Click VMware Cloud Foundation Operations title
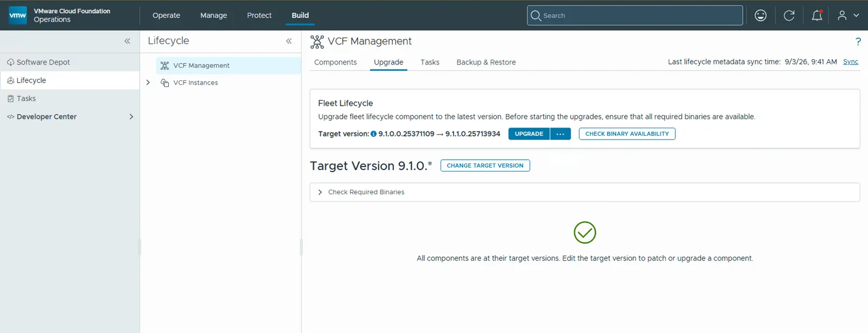This screenshot has height=333, width=868. [x=72, y=15]
